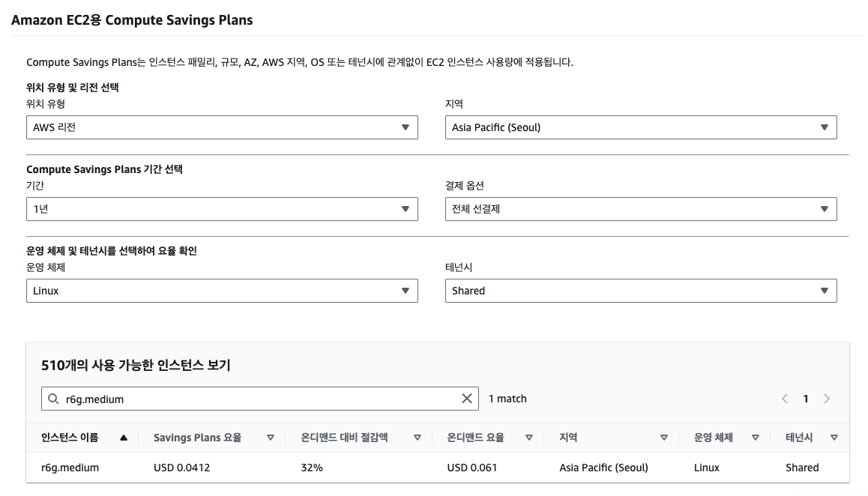The height and width of the screenshot is (496, 868).
Task: Open the 결제 옵션 전체 선결제 dropdown
Action: (640, 209)
